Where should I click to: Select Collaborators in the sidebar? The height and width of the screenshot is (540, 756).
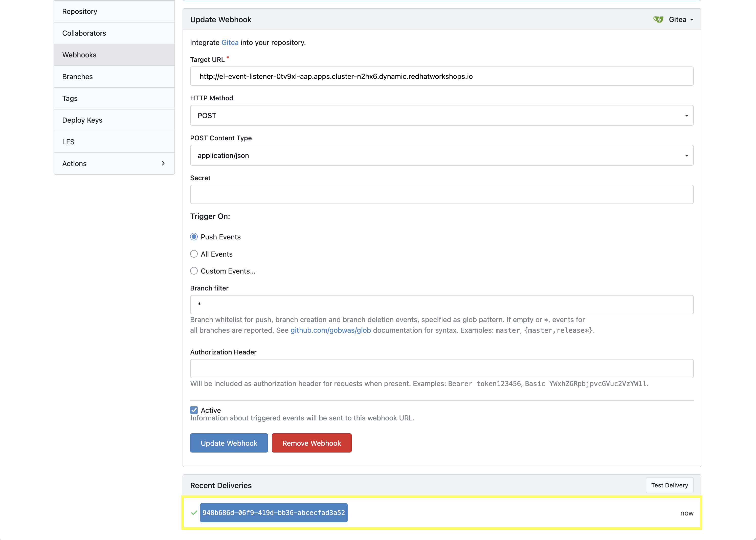(84, 33)
